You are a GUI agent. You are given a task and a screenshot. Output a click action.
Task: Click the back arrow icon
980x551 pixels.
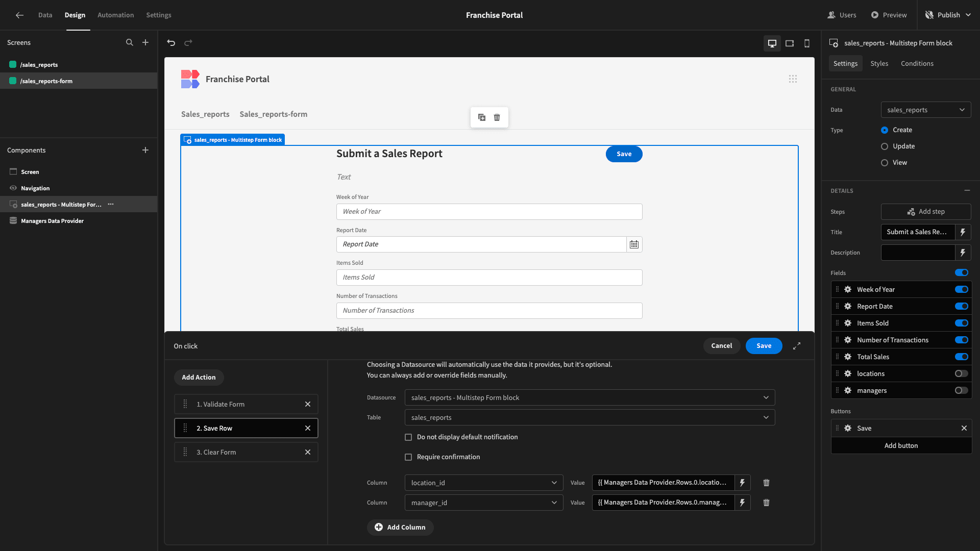19,15
